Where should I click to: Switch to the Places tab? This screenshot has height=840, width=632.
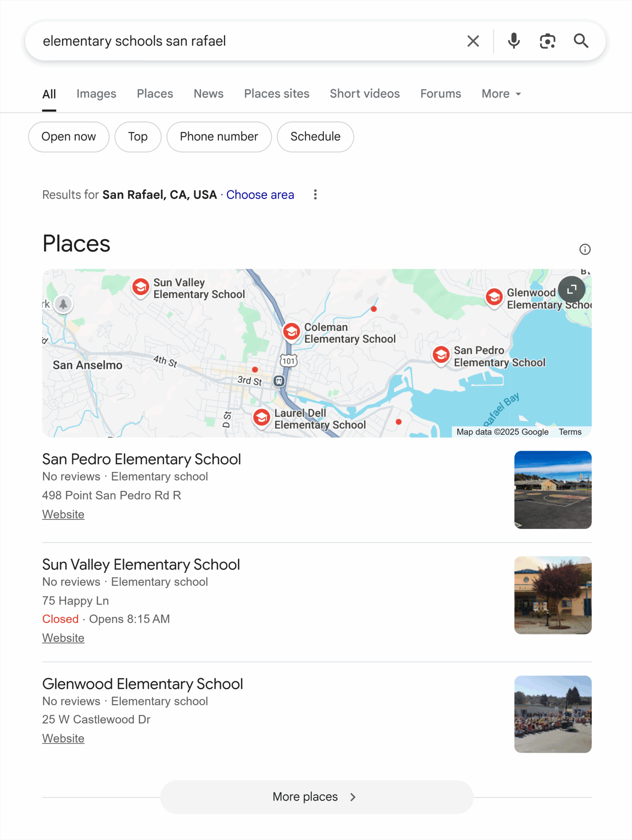(x=155, y=94)
